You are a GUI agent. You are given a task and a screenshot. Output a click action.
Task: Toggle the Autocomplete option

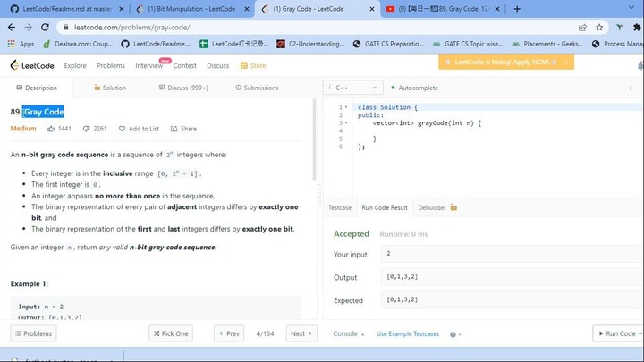[415, 88]
